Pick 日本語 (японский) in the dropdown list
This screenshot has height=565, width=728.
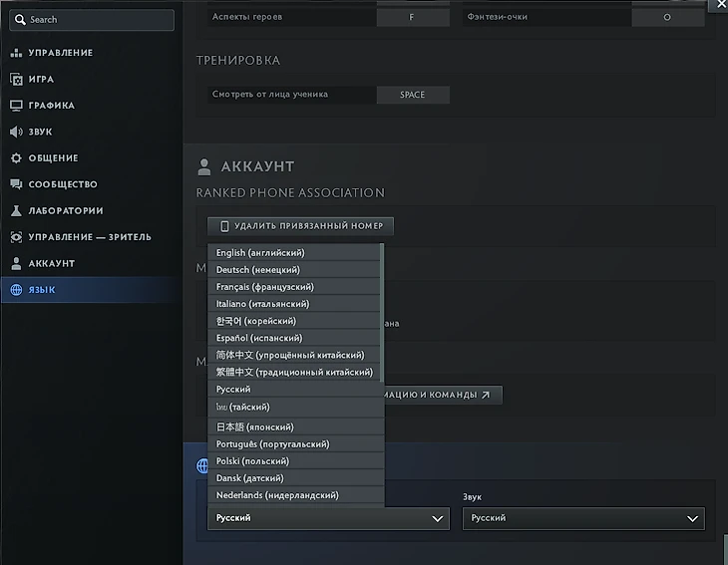point(258,427)
